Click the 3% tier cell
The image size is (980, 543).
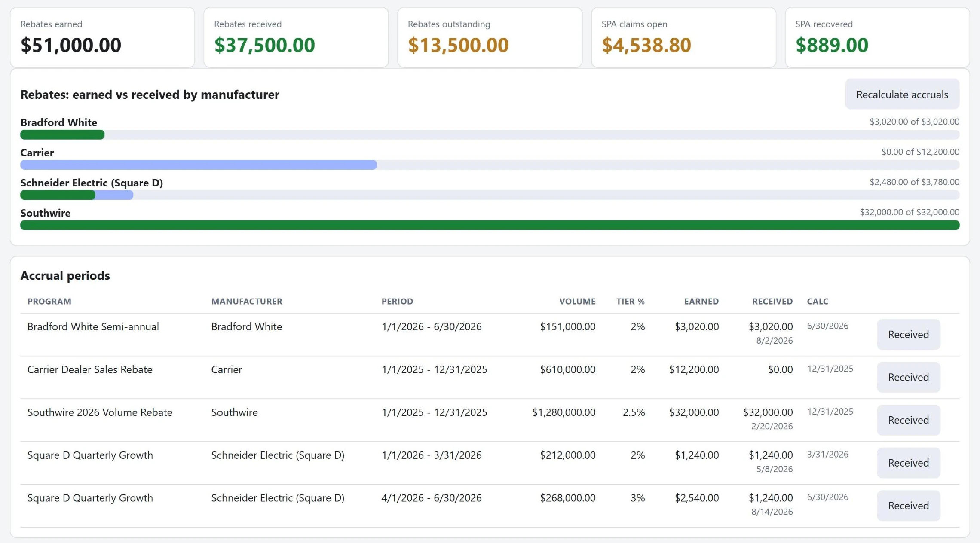(637, 498)
